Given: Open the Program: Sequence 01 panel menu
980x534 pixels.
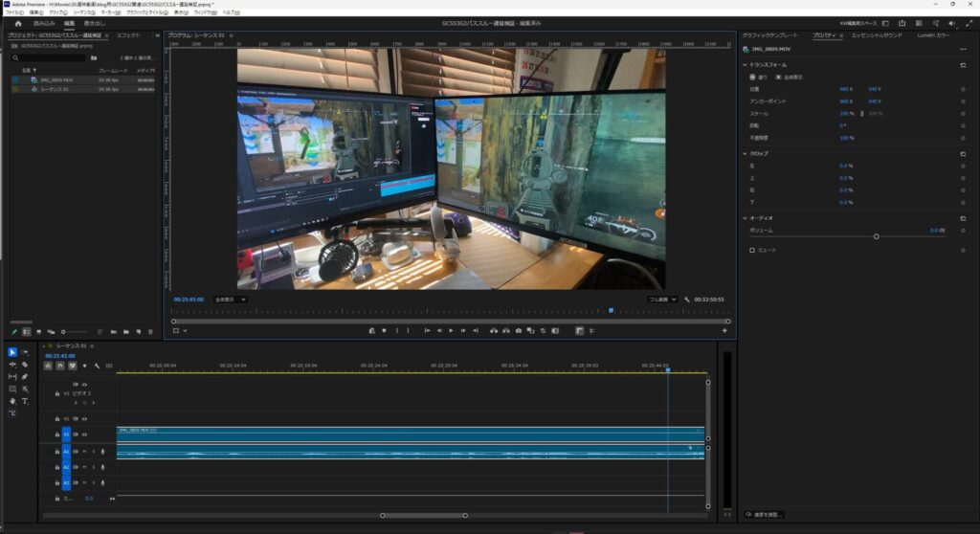Looking at the screenshot, I should click(232, 35).
